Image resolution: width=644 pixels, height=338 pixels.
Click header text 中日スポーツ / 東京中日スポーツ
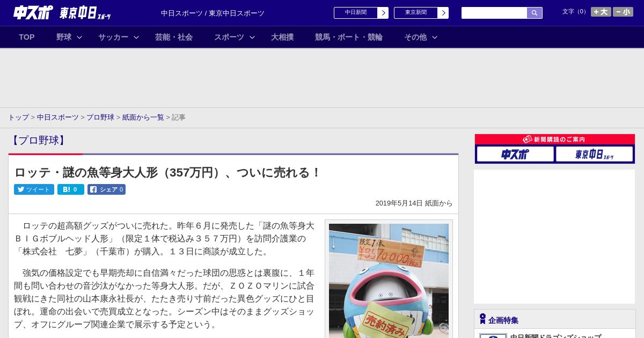[213, 13]
